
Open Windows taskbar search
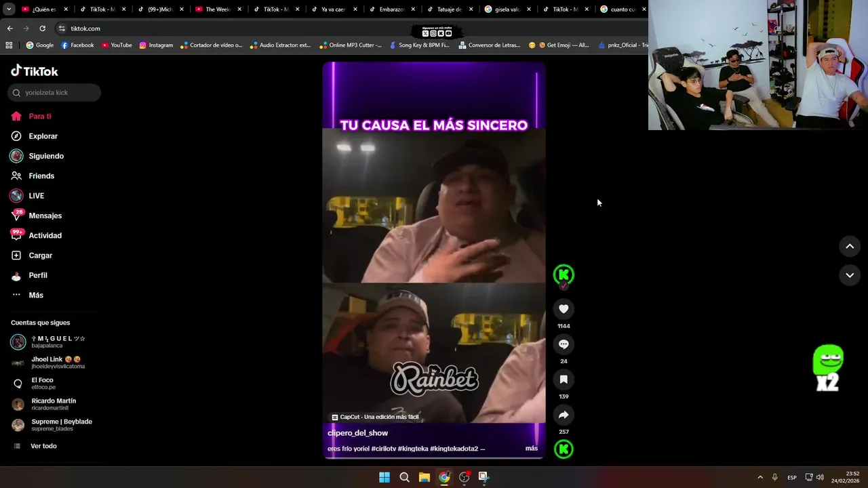point(404,477)
